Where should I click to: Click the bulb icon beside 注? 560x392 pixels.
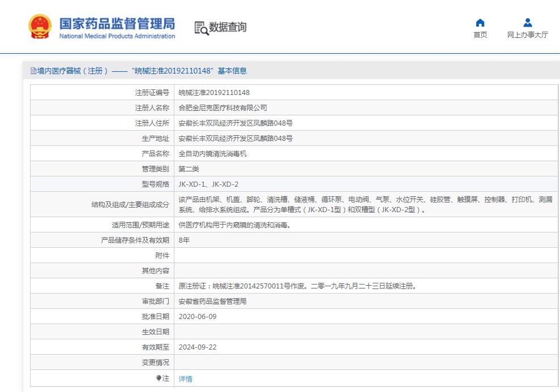point(159,378)
